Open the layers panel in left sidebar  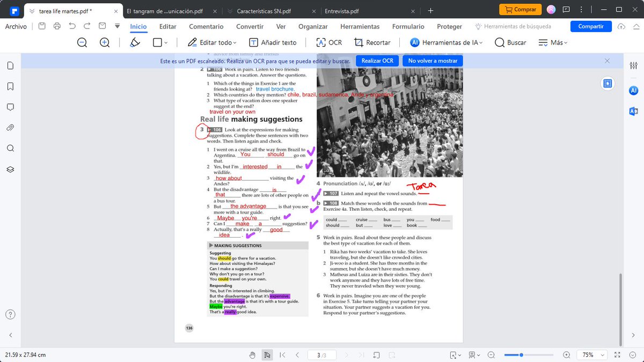click(10, 169)
